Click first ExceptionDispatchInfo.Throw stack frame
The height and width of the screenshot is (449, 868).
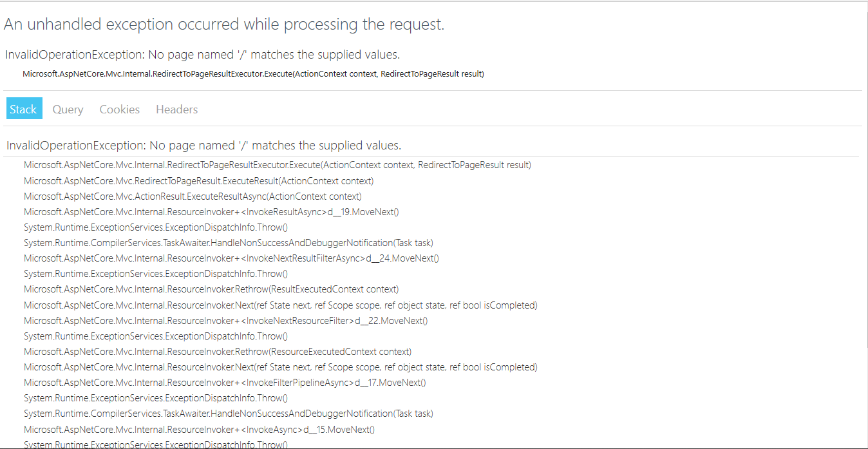pos(156,227)
